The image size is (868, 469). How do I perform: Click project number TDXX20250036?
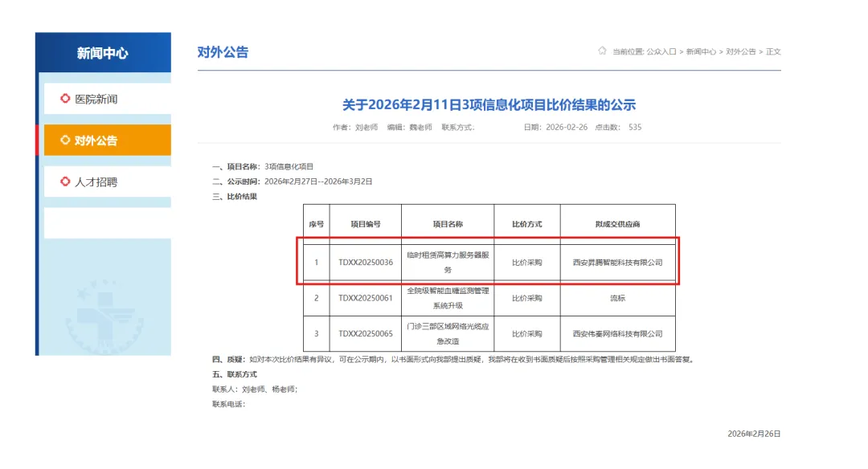[366, 262]
